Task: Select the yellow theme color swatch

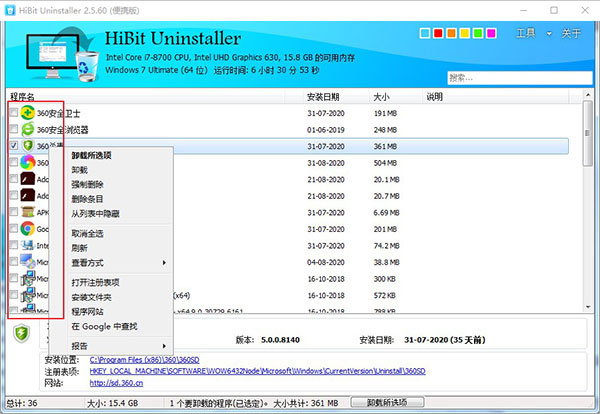Action: [x=465, y=33]
